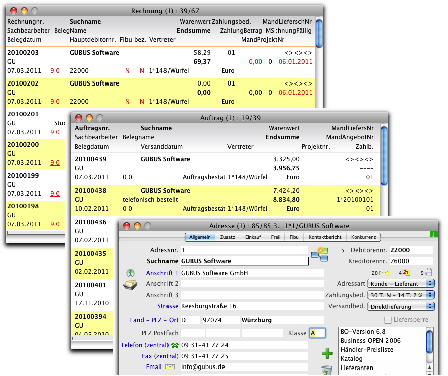
Task: Select invoice row 20100202 in Rechnung window
Action: tap(161, 93)
